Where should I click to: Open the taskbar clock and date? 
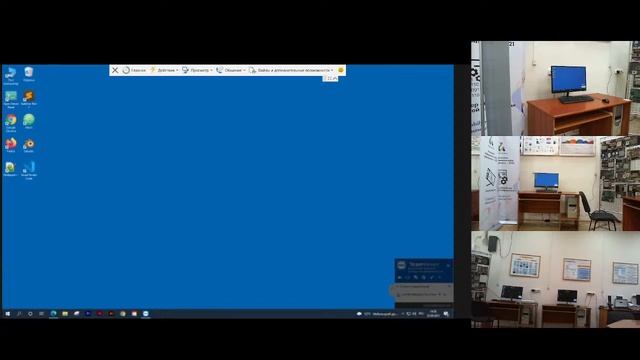coord(433,314)
